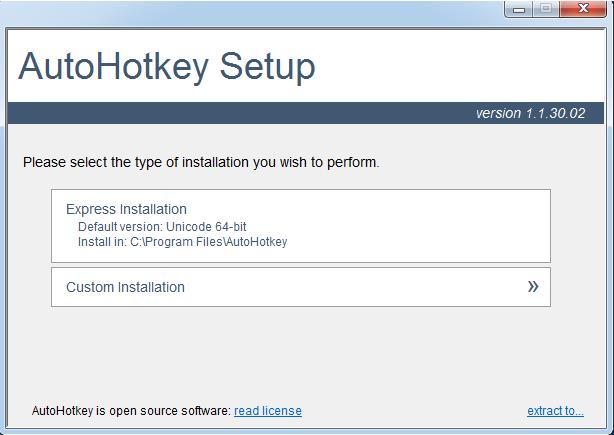The width and height of the screenshot is (614, 435).
Task: Click the extract to... link
Action: 555,411
